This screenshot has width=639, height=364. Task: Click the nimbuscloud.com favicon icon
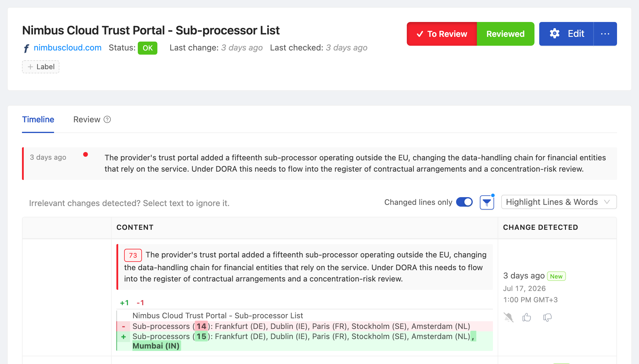(x=26, y=48)
